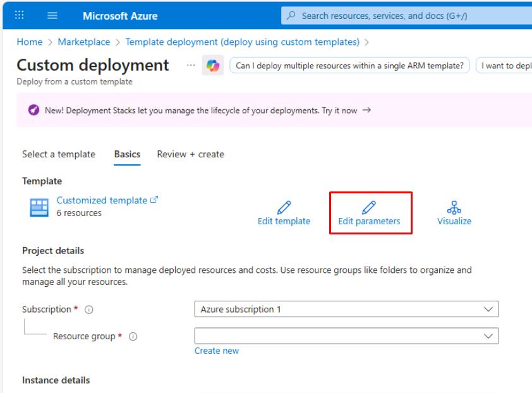Expand the Resource group dropdown
Screen dimensions: 532x393
coord(346,336)
